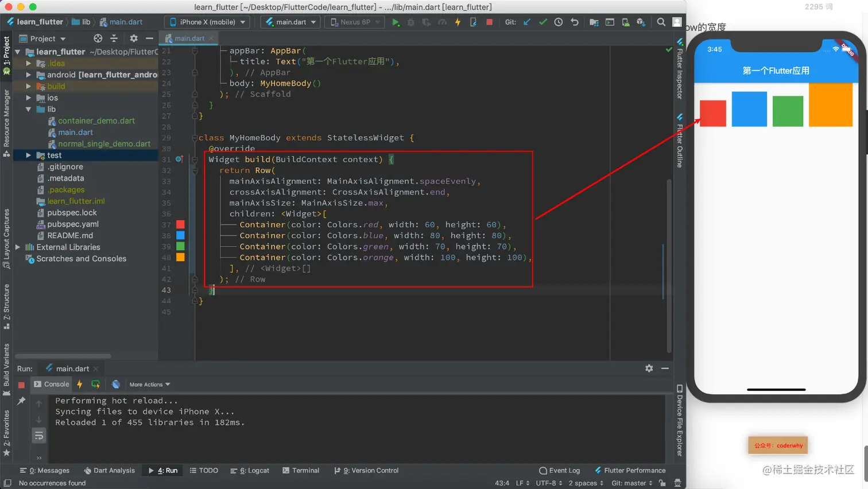This screenshot has width=868, height=489.
Task: Expand External Libraries arrow
Action: click(x=18, y=247)
